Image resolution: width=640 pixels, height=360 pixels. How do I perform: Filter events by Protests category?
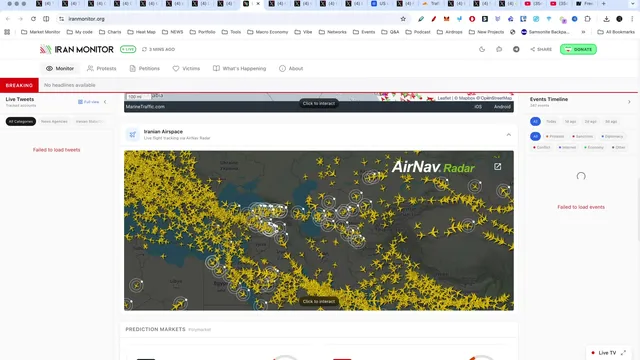tap(555, 136)
